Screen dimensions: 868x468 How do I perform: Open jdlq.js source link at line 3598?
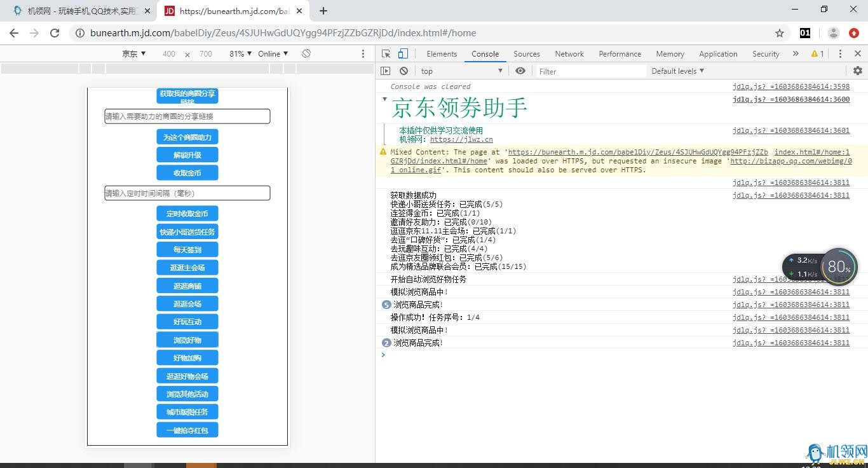pos(791,86)
